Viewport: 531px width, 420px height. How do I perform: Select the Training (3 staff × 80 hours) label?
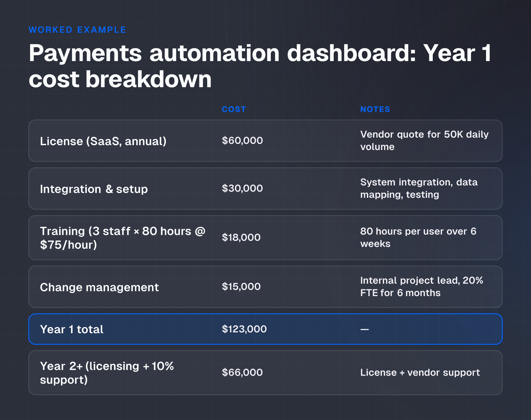[123, 238]
